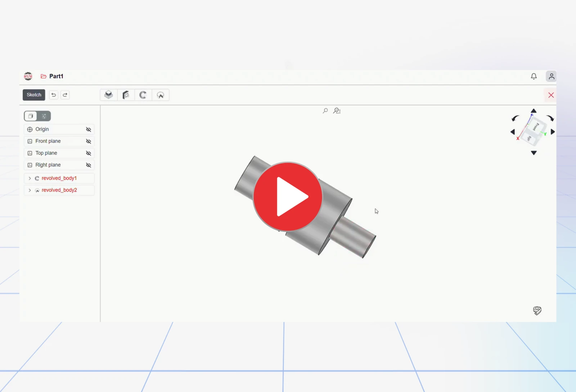Click the zoom-to-fit icon
Image resolution: width=576 pixels, height=392 pixels.
(x=337, y=111)
